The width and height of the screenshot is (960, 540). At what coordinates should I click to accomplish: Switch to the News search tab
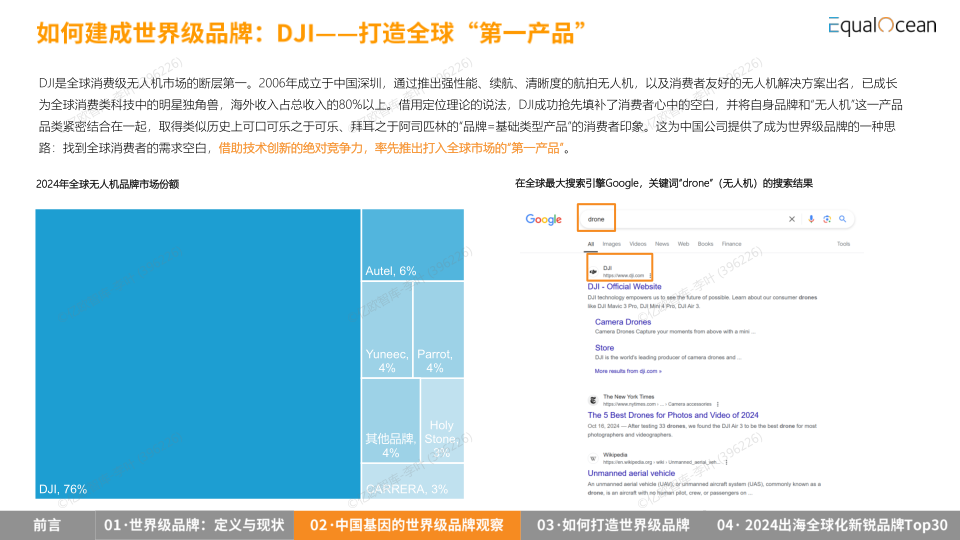pos(662,244)
